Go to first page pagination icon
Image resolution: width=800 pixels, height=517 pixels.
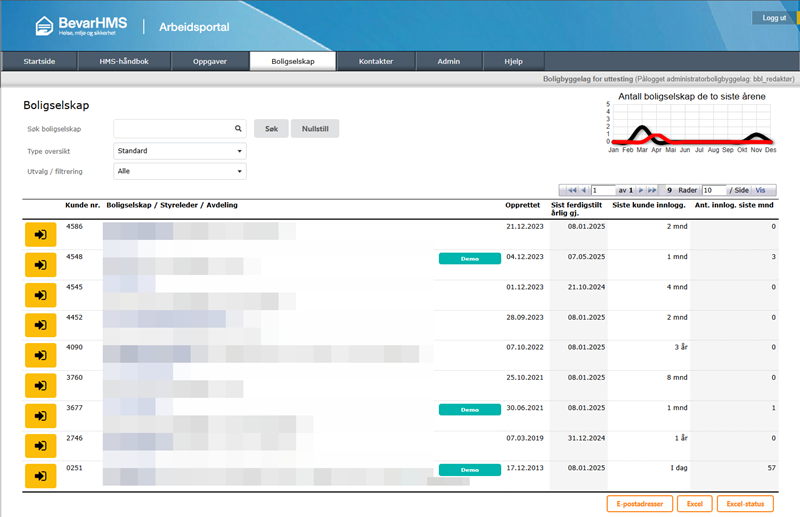pyautogui.click(x=571, y=190)
